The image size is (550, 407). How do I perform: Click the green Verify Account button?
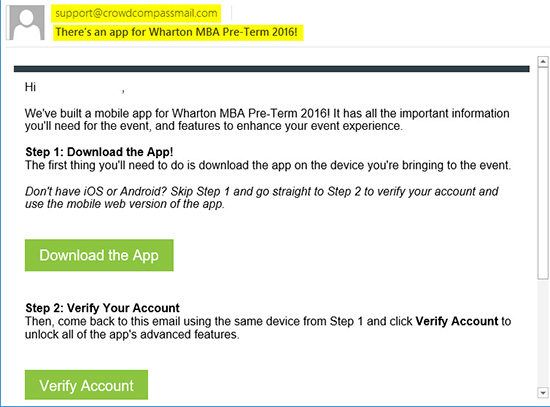click(86, 385)
